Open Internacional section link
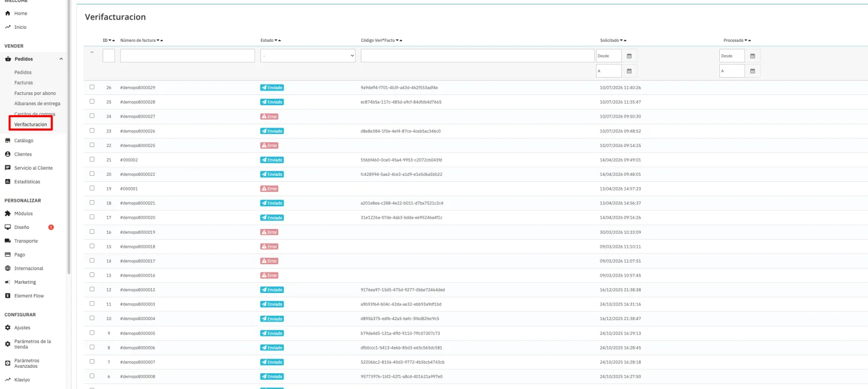Screen dimensions: 868x389 pyautogui.click(x=29, y=269)
